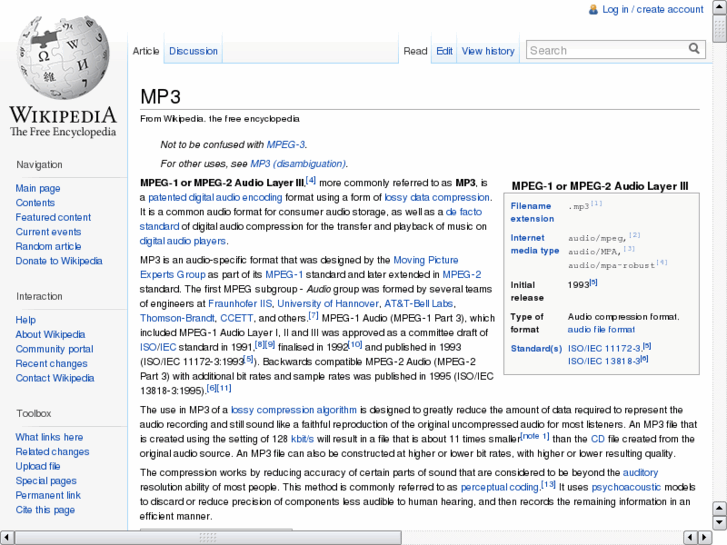Follow the lossy data compression link

pyautogui.click(x=437, y=198)
